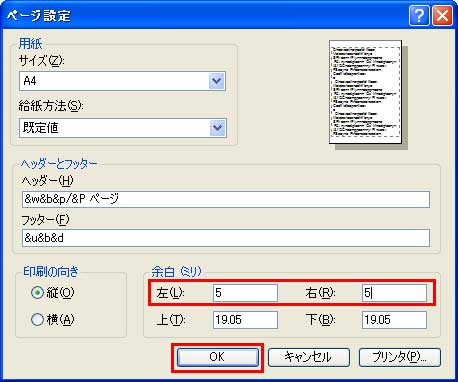Image resolution: width=458 pixels, height=382 pixels.
Task: Select 横 landscape orientation
Action: (x=53, y=320)
